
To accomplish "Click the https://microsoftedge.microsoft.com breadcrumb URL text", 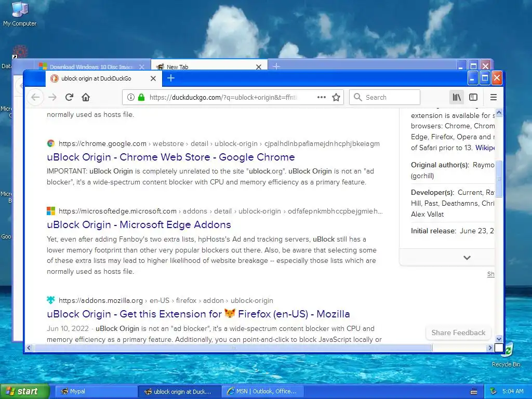I will [117, 211].
